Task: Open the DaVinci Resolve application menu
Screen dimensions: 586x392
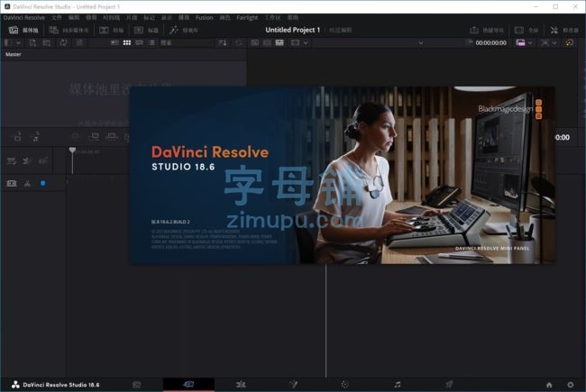Action: click(24, 17)
